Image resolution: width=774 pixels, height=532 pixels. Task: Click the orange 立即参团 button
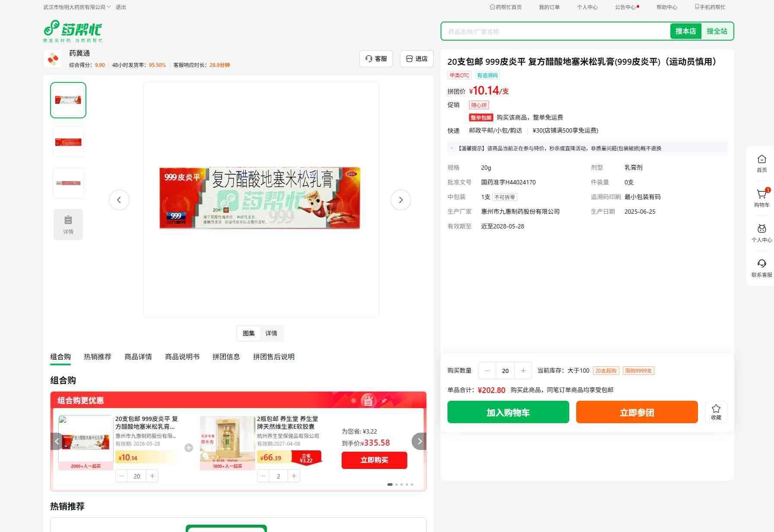637,412
